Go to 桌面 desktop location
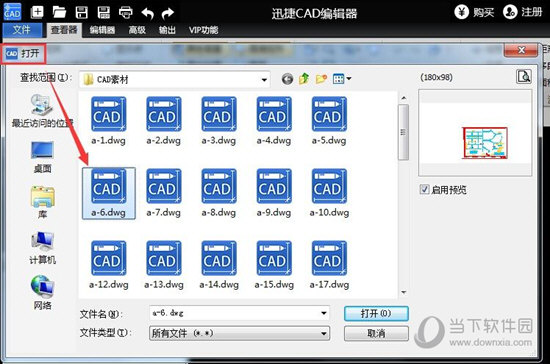This screenshot has width=550, height=364. 42,157
